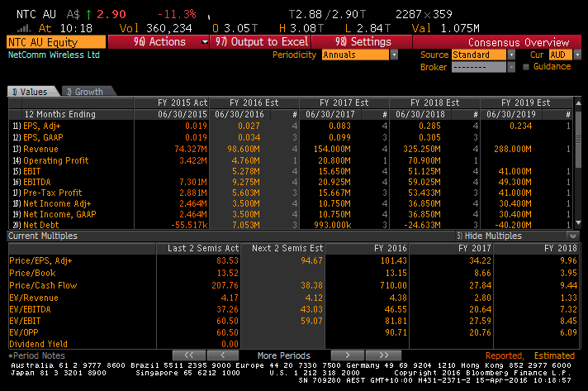This screenshot has height=391, width=588.
Task: Click the *Period Notes label
Action: click(36, 355)
